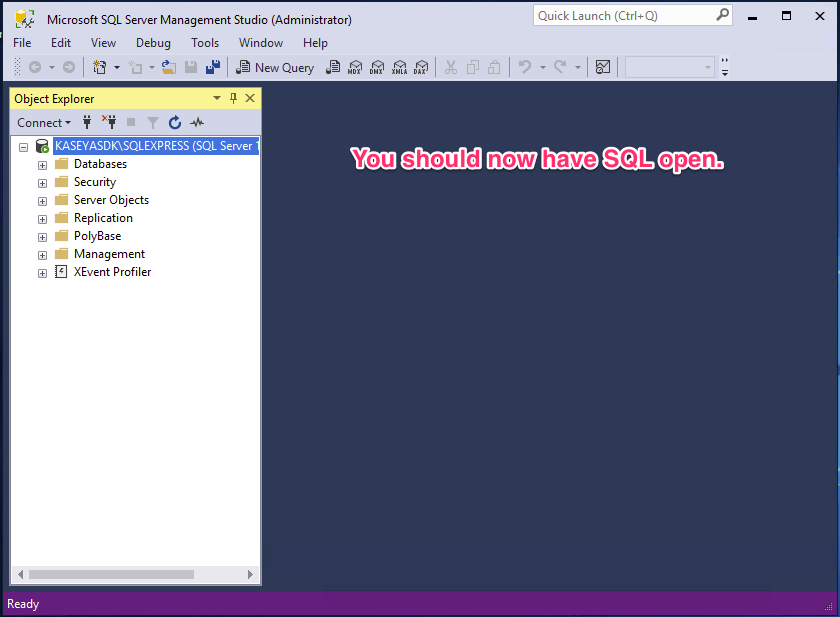This screenshot has height=617, width=840.
Task: Click the Cut scissors icon
Action: pyautogui.click(x=451, y=67)
